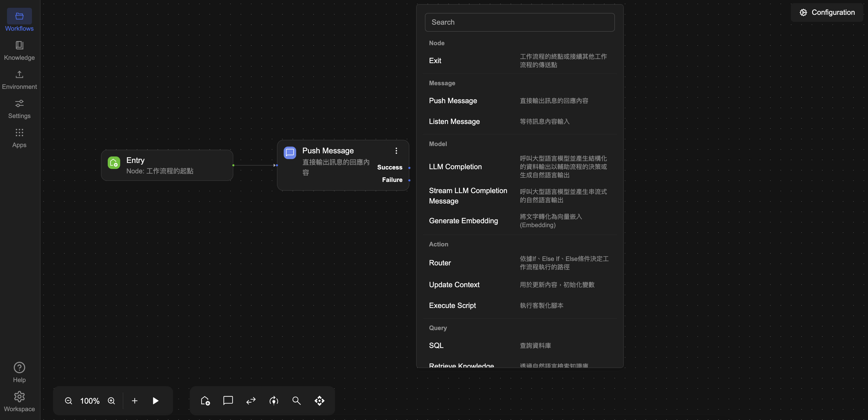868x420 pixels.
Task: Open the Configuration panel
Action: [827, 12]
